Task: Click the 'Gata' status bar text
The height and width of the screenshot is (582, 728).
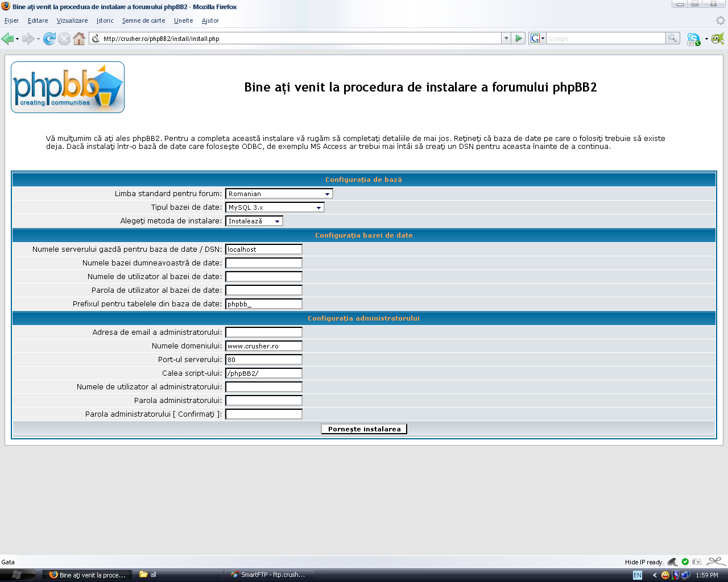Action: 8,562
